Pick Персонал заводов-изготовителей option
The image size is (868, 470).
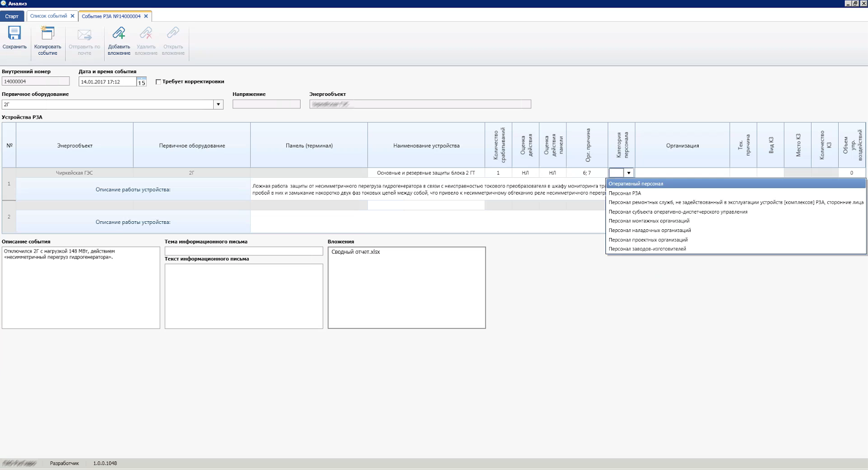pos(736,249)
